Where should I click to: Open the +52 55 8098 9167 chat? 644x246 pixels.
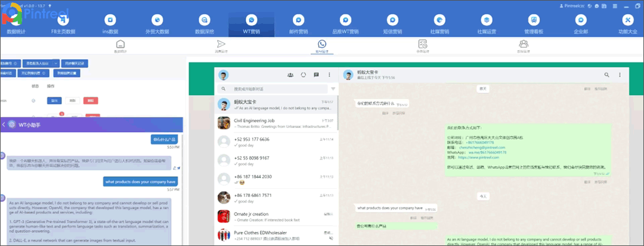pyautogui.click(x=275, y=161)
